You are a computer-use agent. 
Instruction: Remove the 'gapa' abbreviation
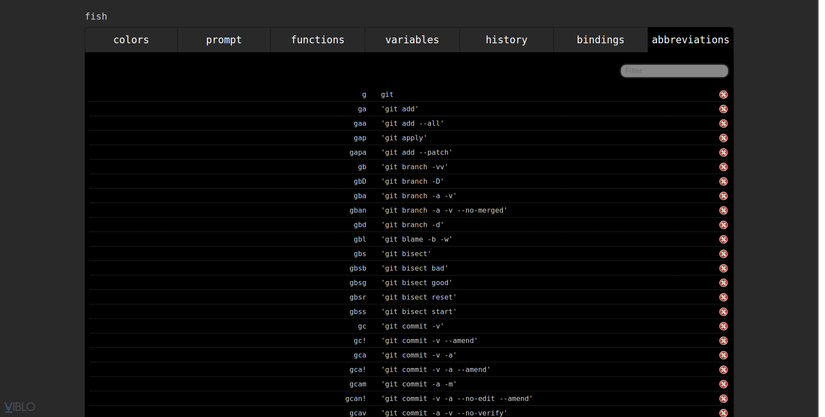tap(723, 152)
